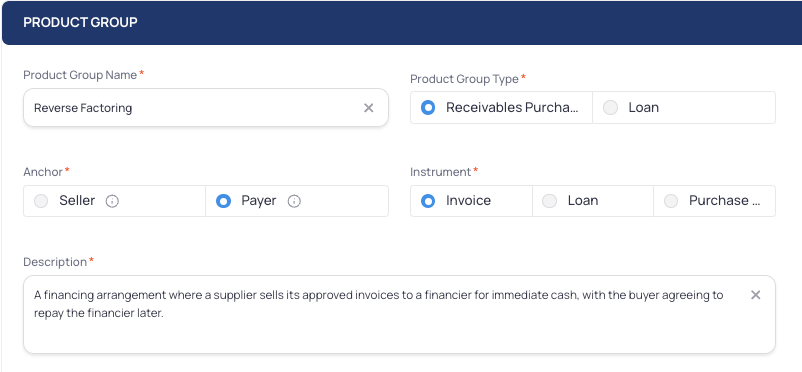802x372 pixels.
Task: Choose Loan under Product Group Type
Action: point(684,107)
